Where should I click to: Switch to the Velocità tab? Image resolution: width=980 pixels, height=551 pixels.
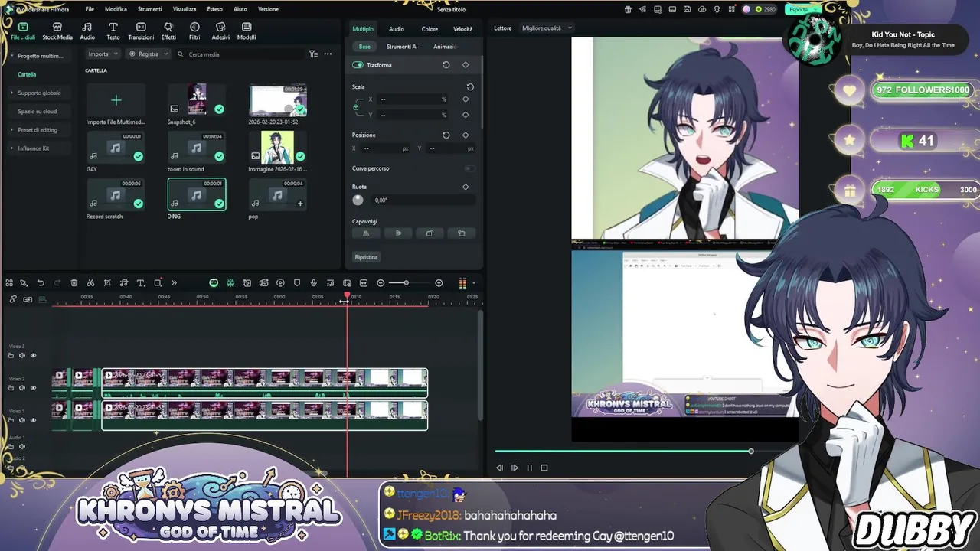[x=462, y=29]
